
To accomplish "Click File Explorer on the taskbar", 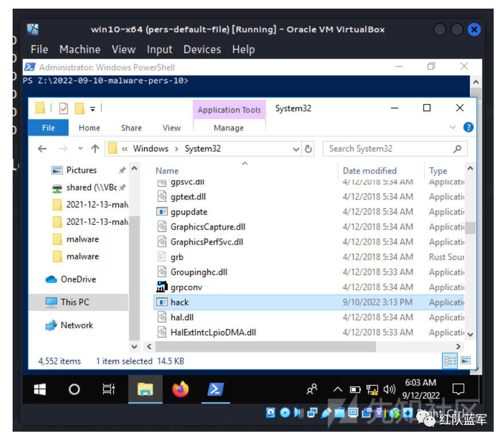I will pyautogui.click(x=145, y=389).
